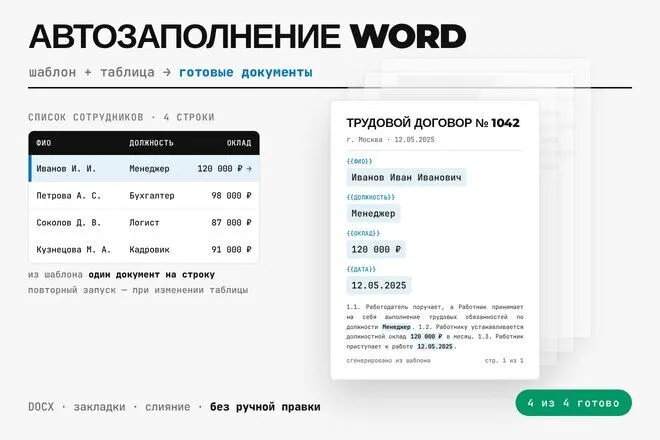Screen dimensions: 660x440
Task: Click the {{ОКЛАД}} placeholder label
Action: [x=363, y=233]
